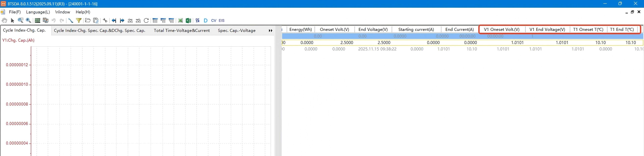Open the EIS analysis tool

tap(222, 21)
